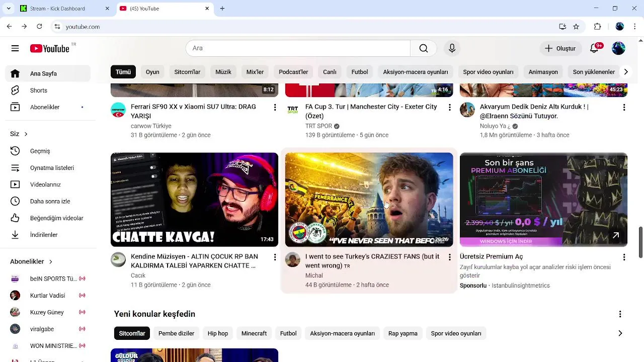Open Kurtlar Vadisi subscription
Screen dimensions: 644x362
tap(48, 296)
